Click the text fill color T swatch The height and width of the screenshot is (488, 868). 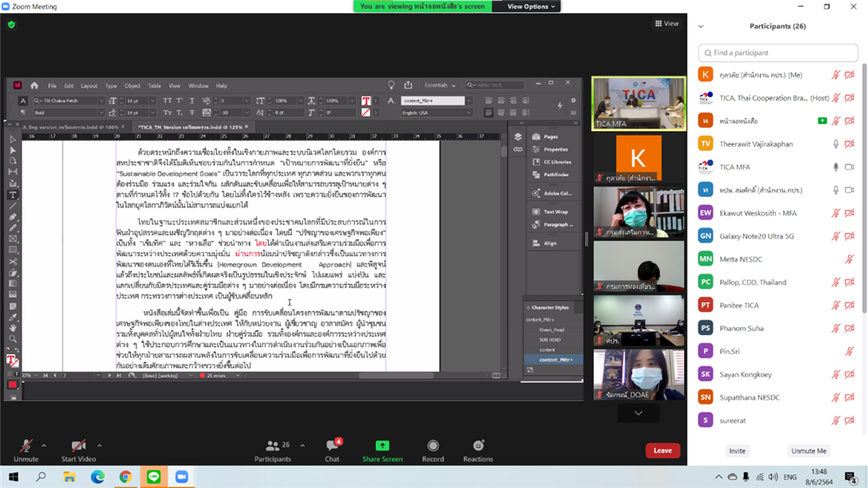tap(366, 101)
